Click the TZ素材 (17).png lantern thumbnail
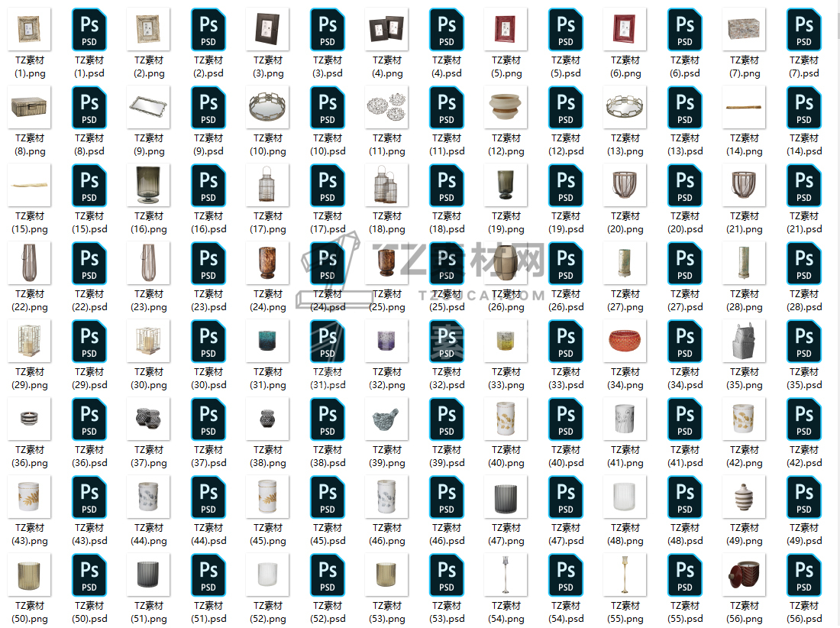The height and width of the screenshot is (628, 840). click(268, 186)
